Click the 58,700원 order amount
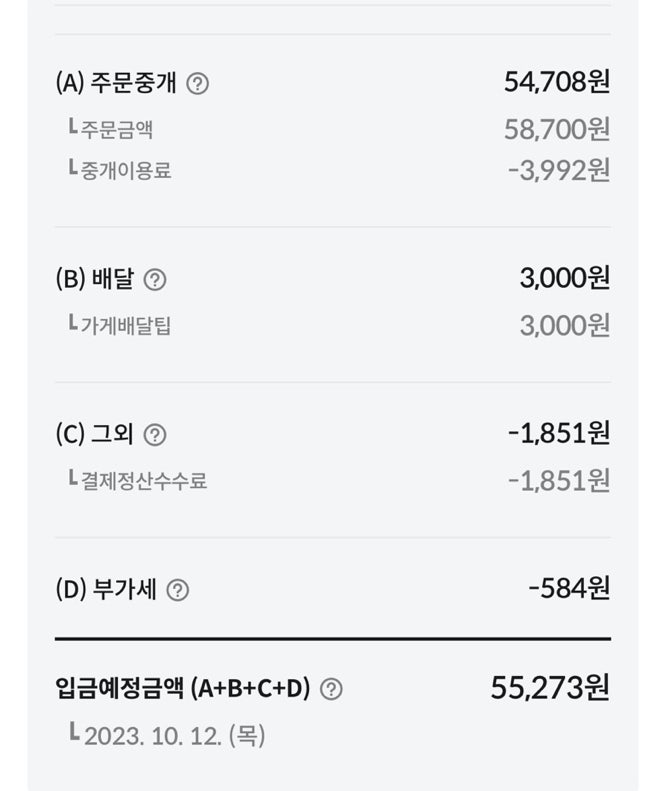Screen dimensions: 666x791 pos(557,128)
